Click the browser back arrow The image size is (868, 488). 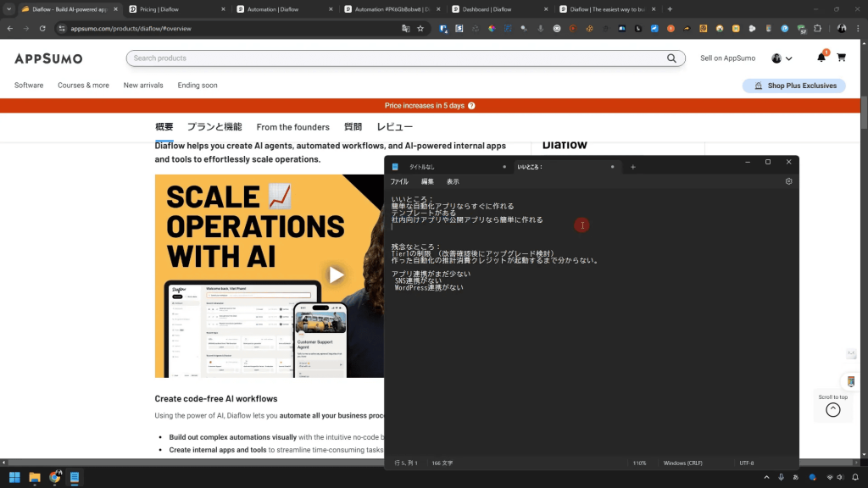10,28
